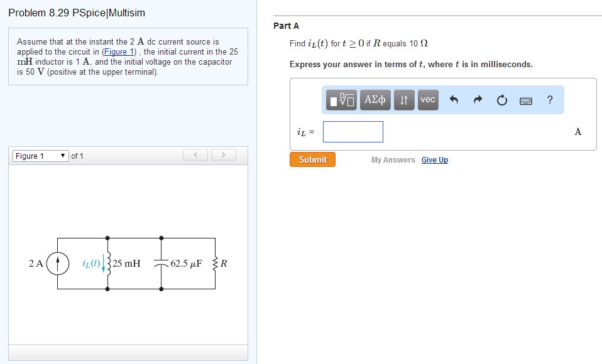Click the strip below the figure panel
Viewport: 602px width, 364px height.
pyautogui.click(x=128, y=353)
